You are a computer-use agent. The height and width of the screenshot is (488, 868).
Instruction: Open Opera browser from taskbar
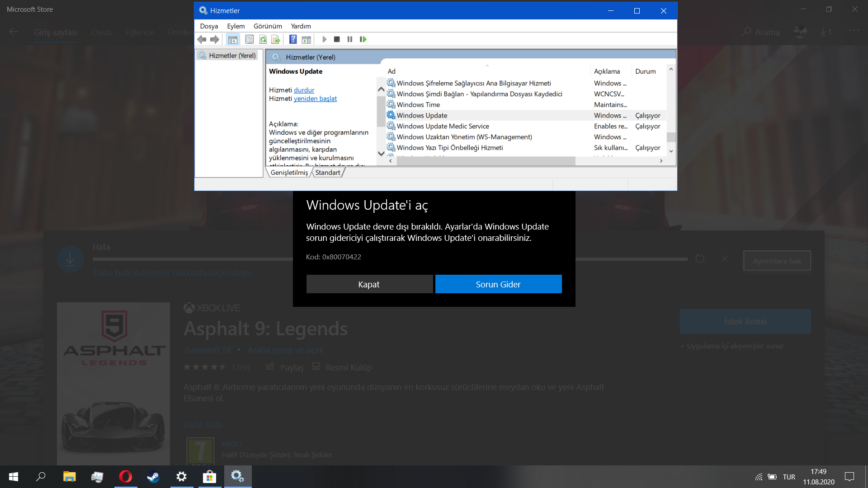tap(126, 477)
